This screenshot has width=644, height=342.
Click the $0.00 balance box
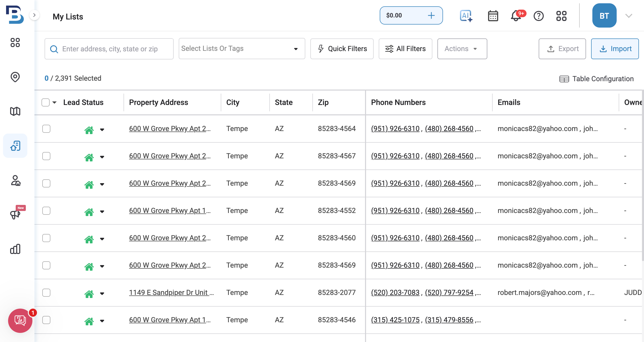[411, 15]
